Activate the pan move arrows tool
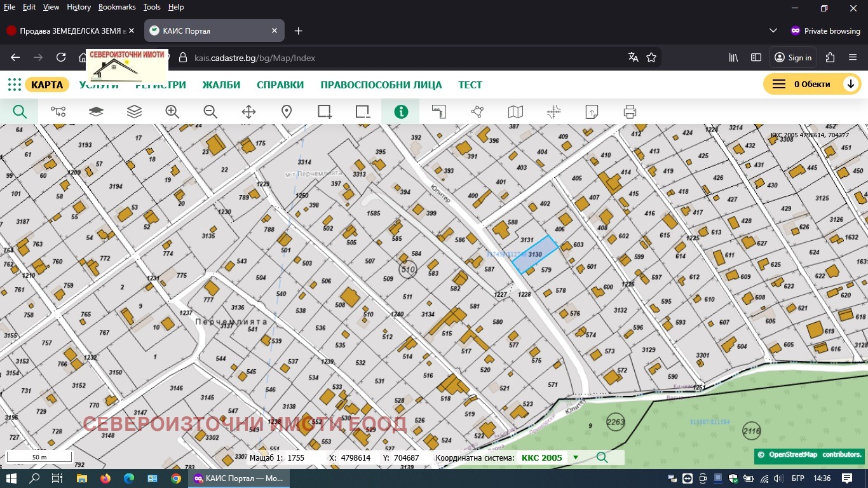 [248, 112]
